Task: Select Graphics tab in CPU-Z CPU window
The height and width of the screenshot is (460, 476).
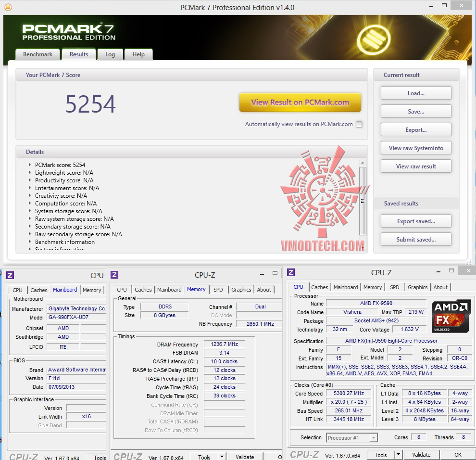Action: (417, 287)
